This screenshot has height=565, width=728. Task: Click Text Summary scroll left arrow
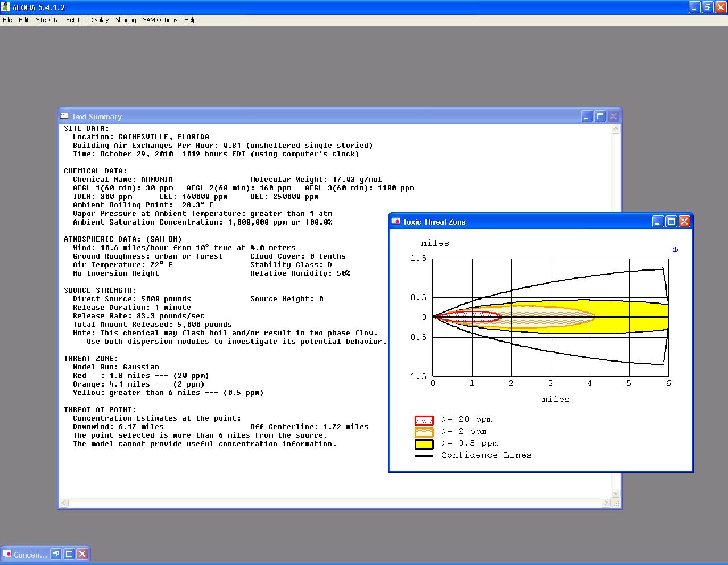click(x=64, y=503)
